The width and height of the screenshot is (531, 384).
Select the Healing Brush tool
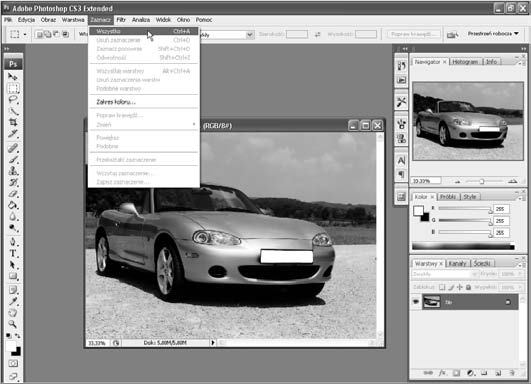(13, 148)
